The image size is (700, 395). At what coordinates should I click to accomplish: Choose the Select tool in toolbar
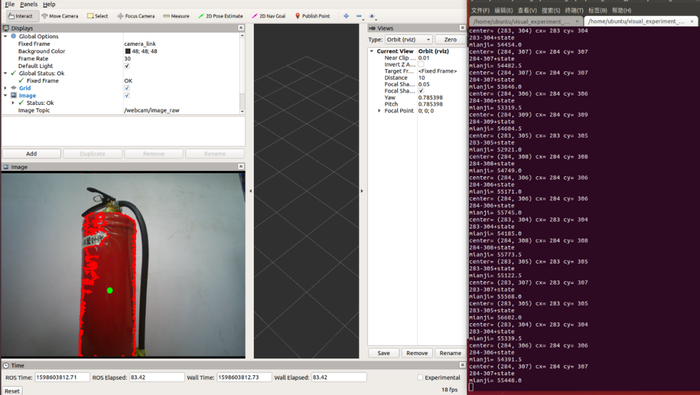tap(98, 16)
